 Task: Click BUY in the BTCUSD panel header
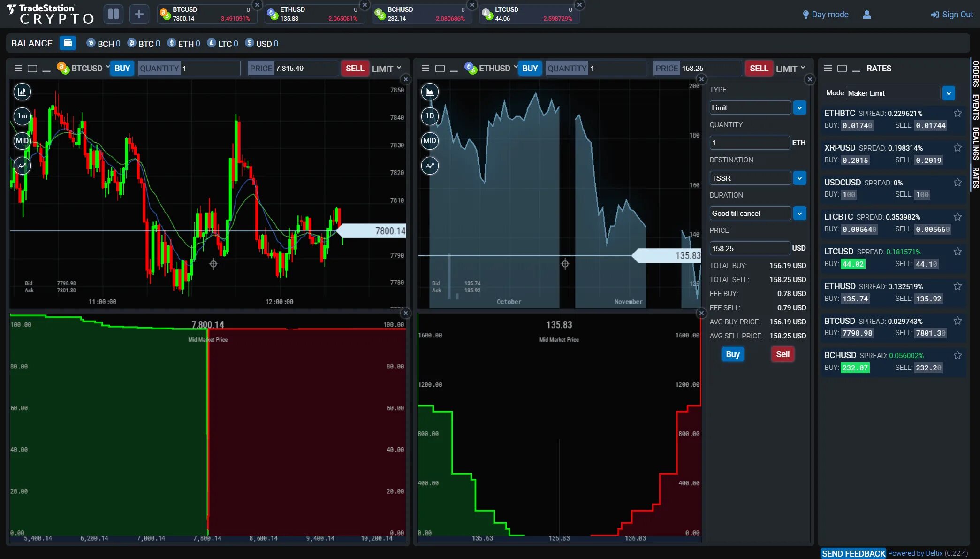click(x=122, y=68)
